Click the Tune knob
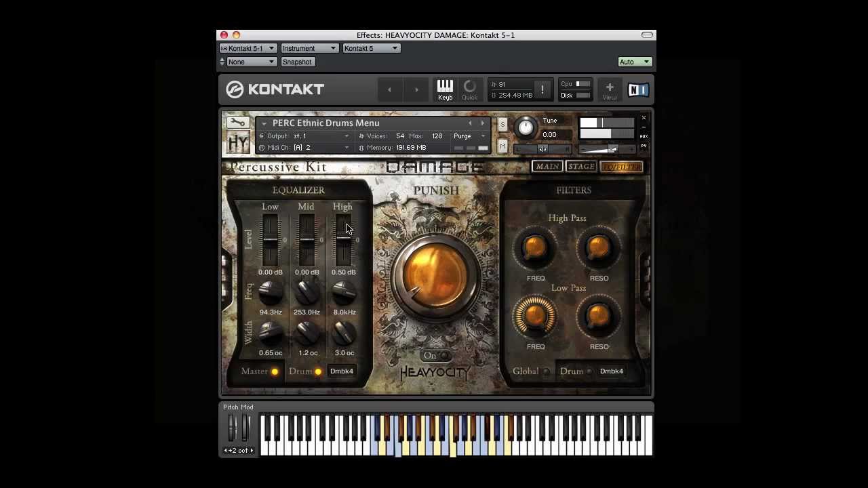 click(x=525, y=127)
